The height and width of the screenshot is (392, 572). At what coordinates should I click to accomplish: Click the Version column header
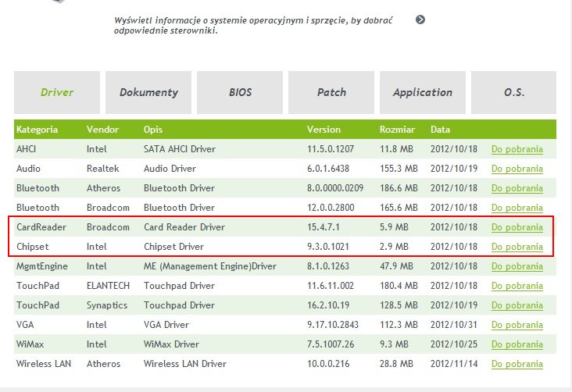[324, 130]
